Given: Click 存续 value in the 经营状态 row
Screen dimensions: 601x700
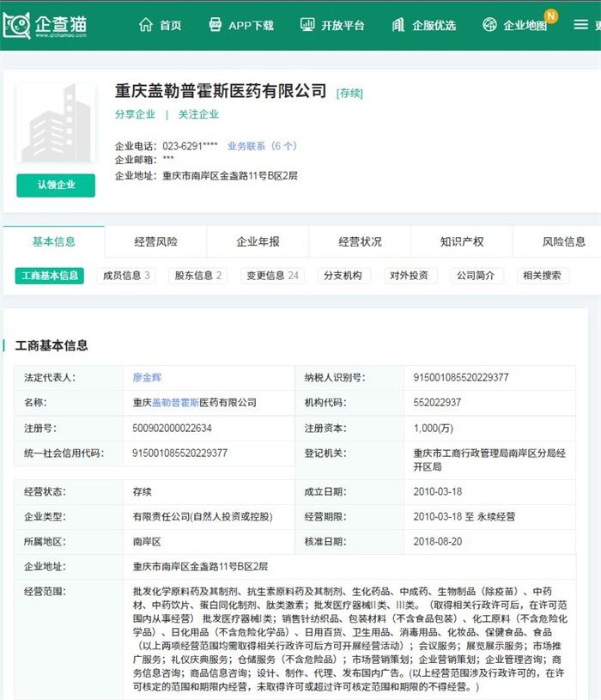Looking at the screenshot, I should click(x=143, y=491).
